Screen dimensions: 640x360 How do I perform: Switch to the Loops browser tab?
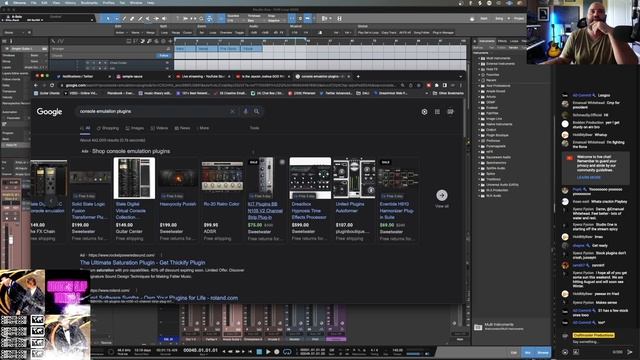514,41
